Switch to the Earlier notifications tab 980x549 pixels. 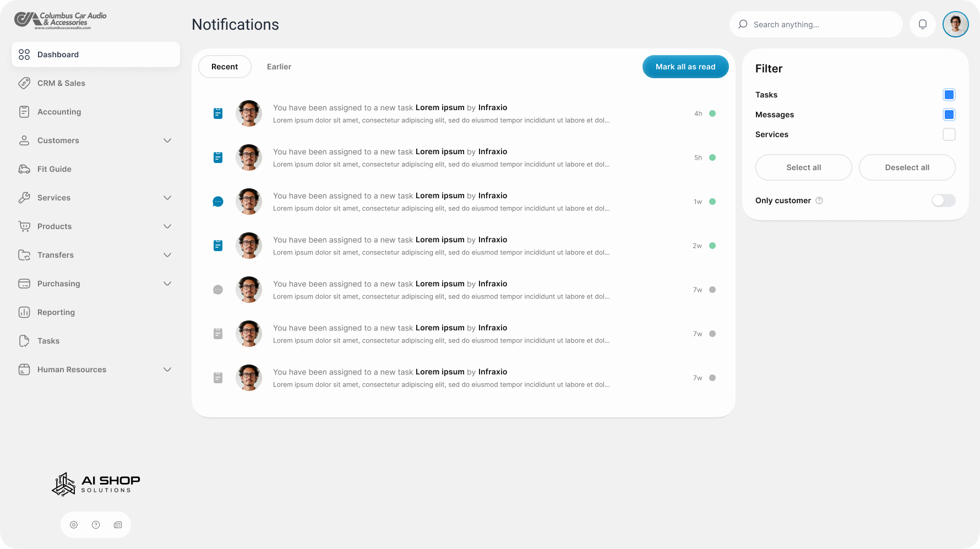click(279, 67)
